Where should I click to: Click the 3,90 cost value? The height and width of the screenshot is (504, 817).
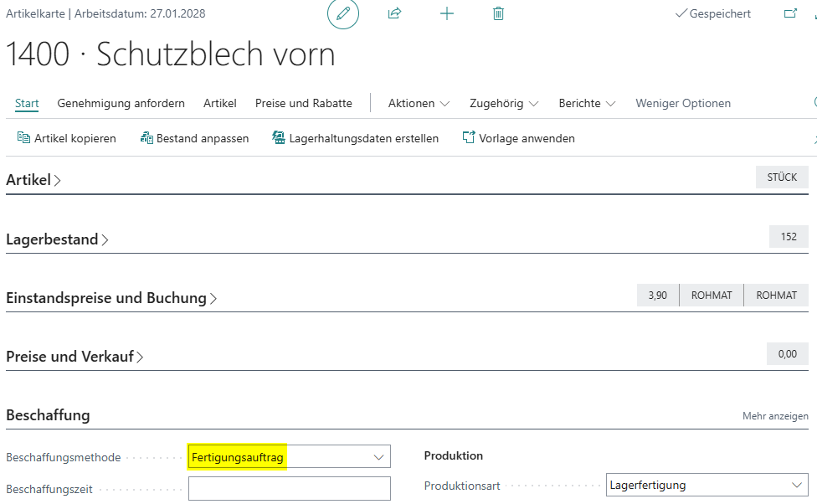(658, 296)
